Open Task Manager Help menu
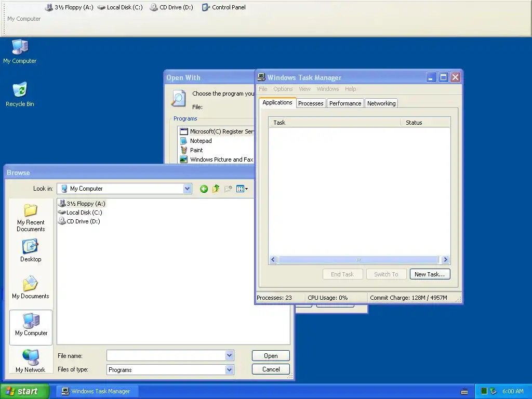532x399 pixels. tap(351, 89)
